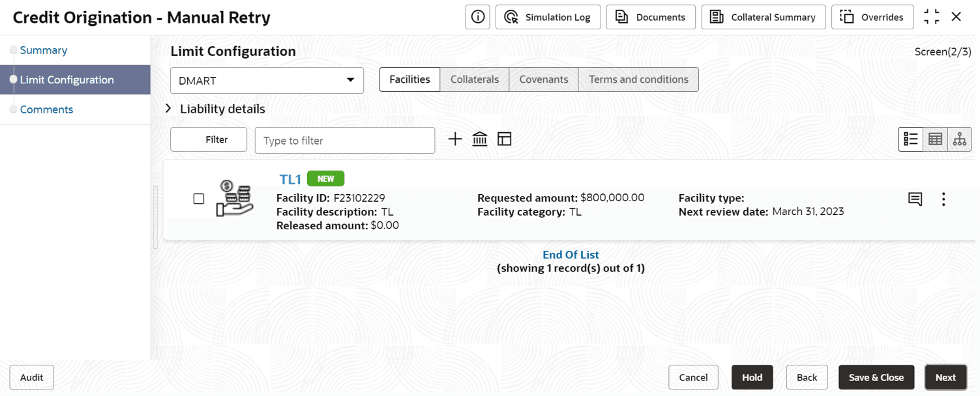
Task: Click the Screen(2/3) indicator text
Action: click(943, 51)
